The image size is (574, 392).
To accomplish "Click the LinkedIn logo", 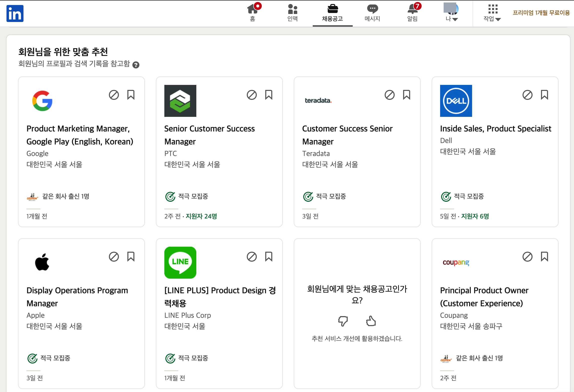I will click(x=15, y=13).
